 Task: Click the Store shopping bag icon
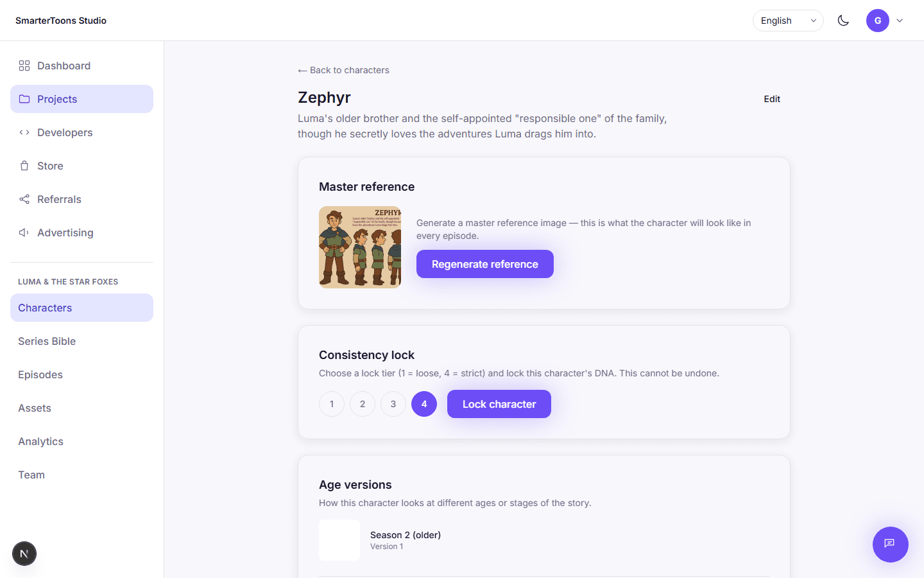(x=24, y=166)
